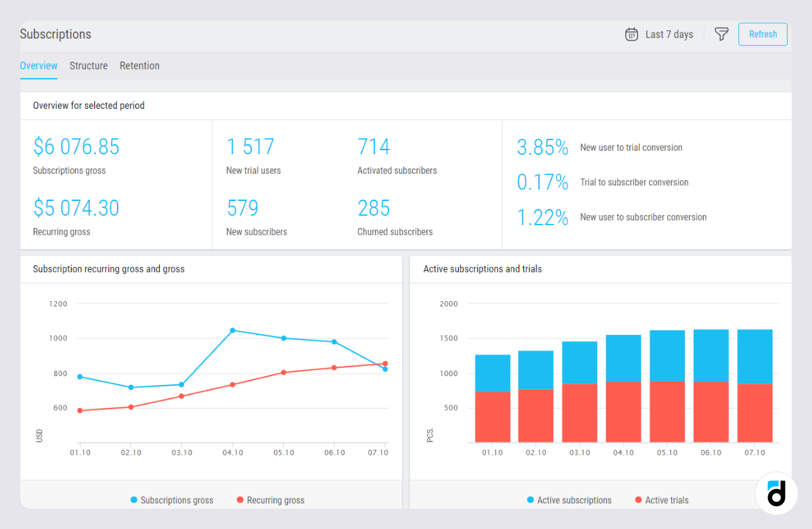Click the 3.85% New user to trial conversion
The height and width of the screenshot is (529, 812).
click(542, 147)
